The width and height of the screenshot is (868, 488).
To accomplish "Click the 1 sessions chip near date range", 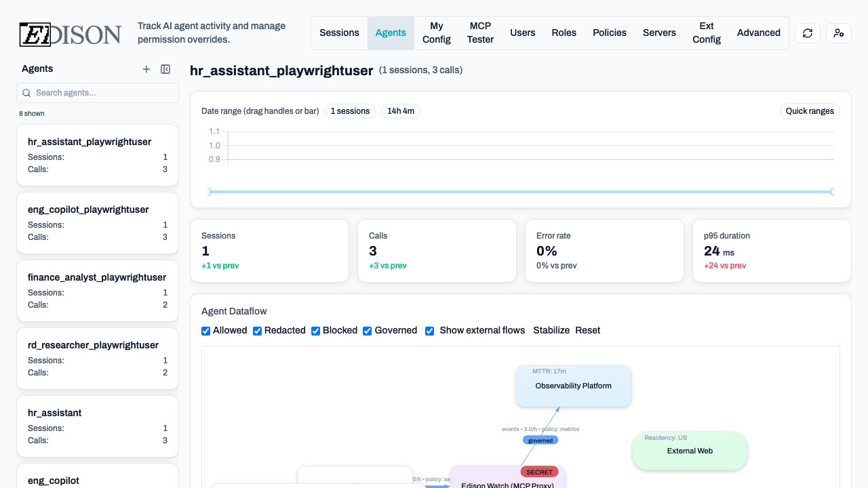I will pyautogui.click(x=350, y=110).
